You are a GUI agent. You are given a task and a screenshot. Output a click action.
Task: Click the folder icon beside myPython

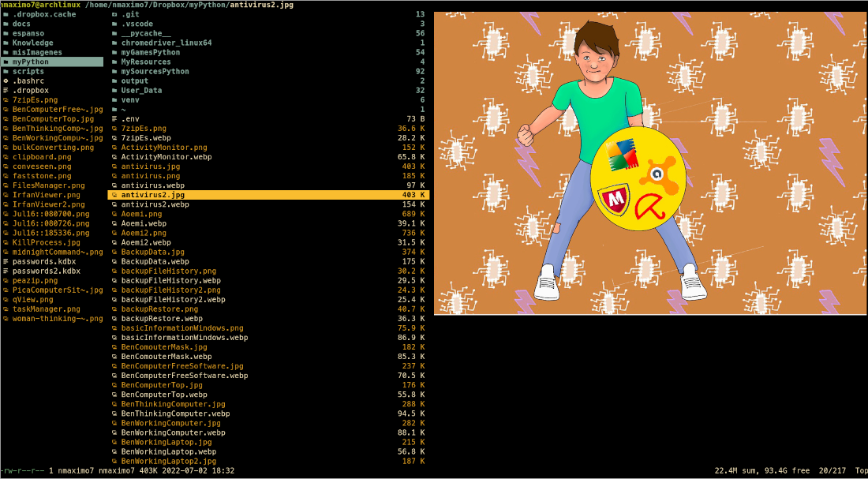point(6,62)
